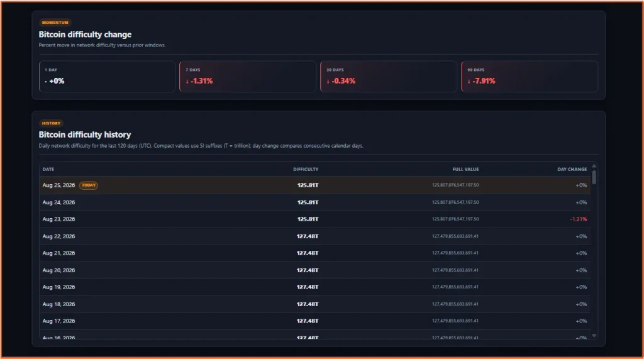Screen dimensions: 644x359
Task: Click the DAY CHANGE column header
Action: point(572,169)
